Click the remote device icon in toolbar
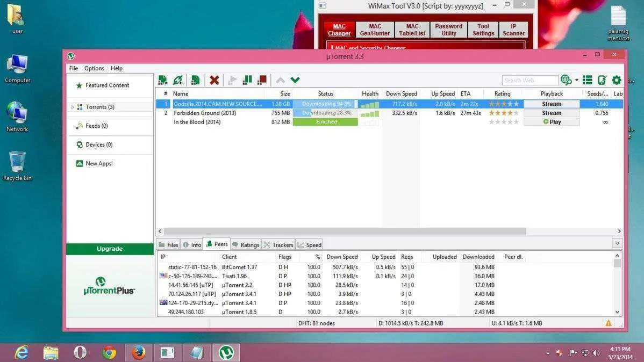The width and height of the screenshot is (644, 362). coord(602,80)
